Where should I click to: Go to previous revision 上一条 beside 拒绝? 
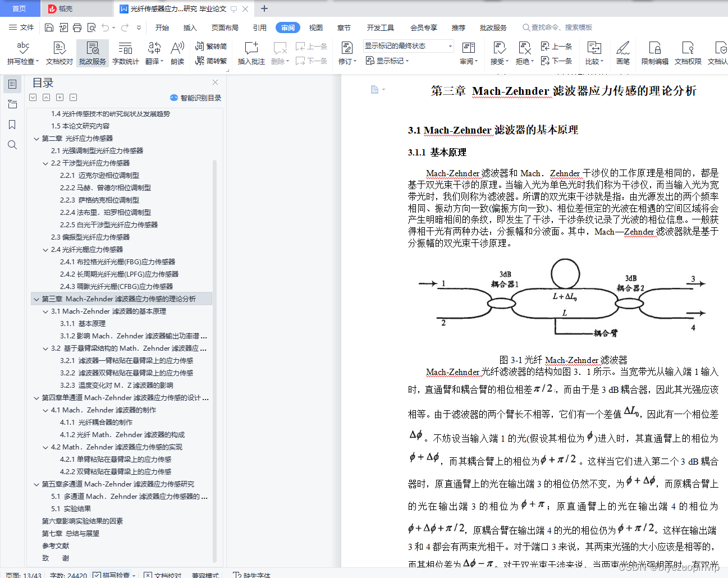[556, 47]
